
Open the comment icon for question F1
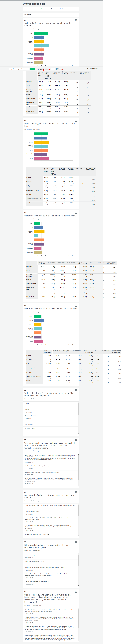click(76, 20)
